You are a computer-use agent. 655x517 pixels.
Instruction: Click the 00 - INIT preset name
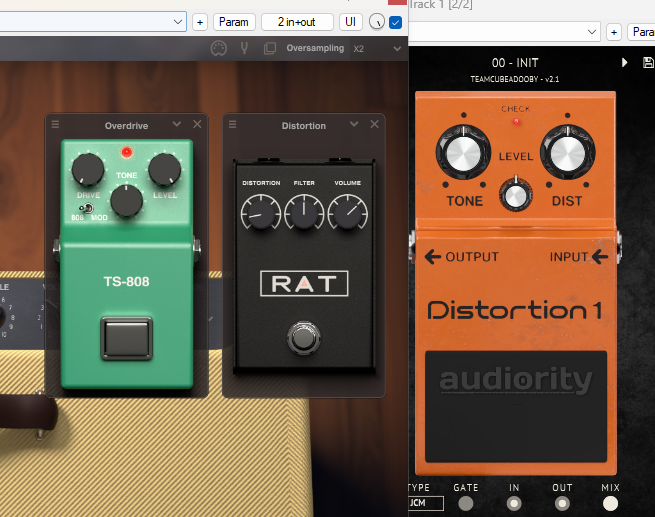click(x=515, y=63)
